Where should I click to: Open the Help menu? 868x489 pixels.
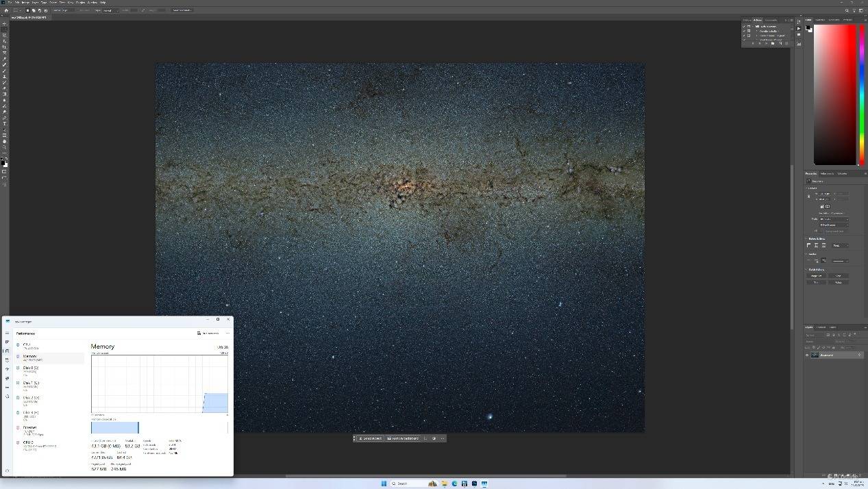coord(103,2)
